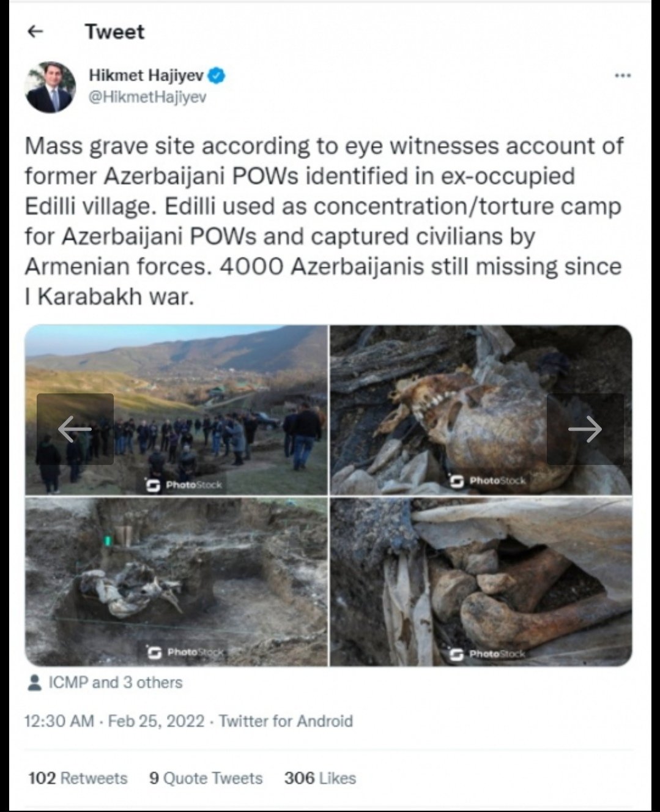View the 102 Retweets list

coord(78,778)
